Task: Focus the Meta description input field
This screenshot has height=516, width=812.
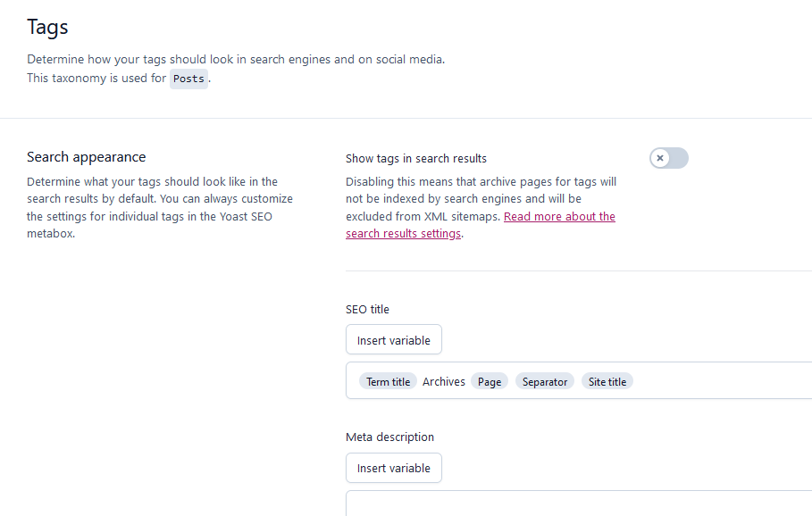Action: point(579,504)
